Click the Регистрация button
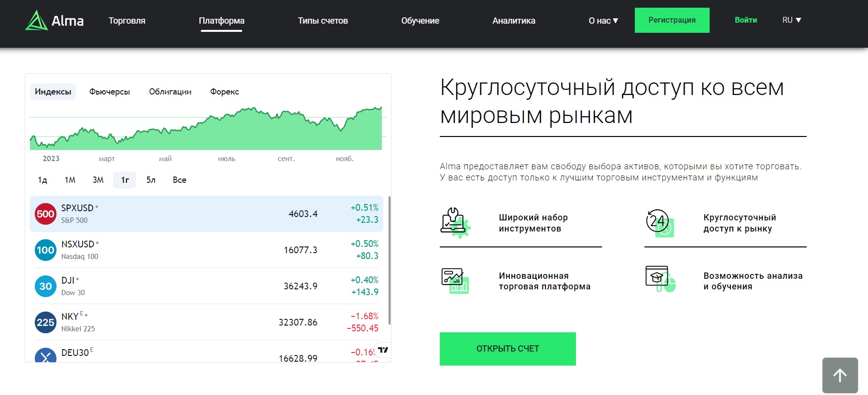 click(672, 20)
